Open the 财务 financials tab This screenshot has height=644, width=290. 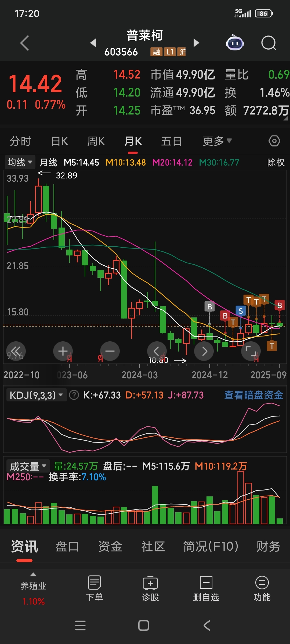click(268, 547)
